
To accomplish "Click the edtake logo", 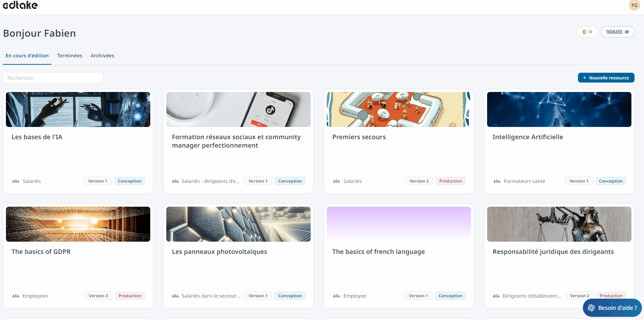I will pyautogui.click(x=20, y=5).
